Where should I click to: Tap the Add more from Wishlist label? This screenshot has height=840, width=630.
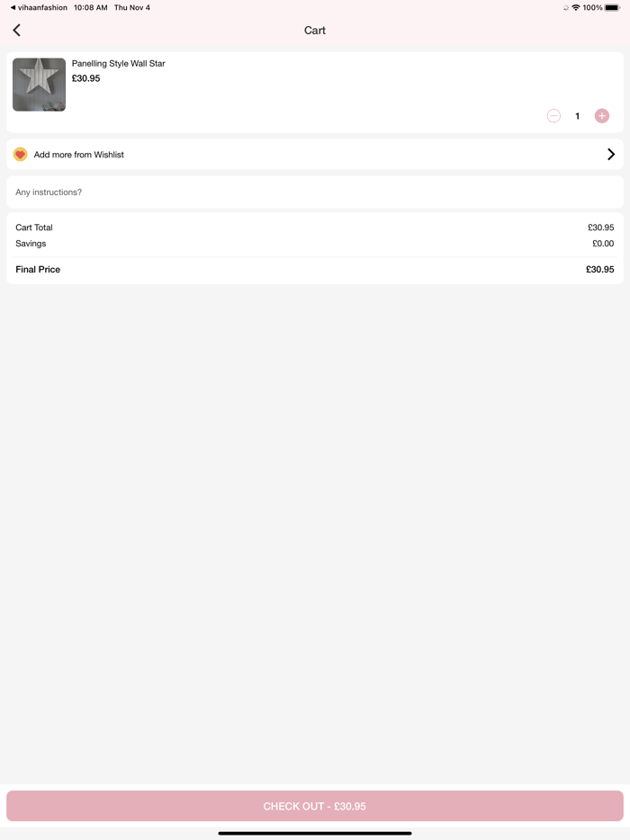pyautogui.click(x=79, y=155)
